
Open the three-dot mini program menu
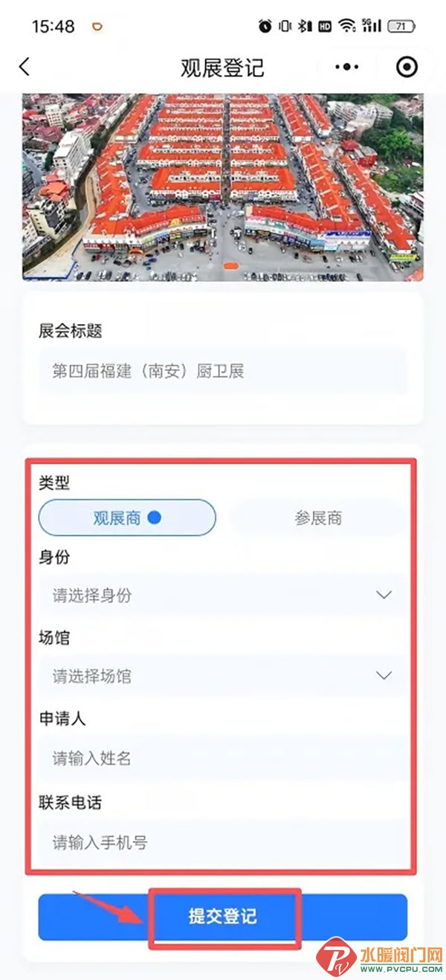tap(346, 67)
